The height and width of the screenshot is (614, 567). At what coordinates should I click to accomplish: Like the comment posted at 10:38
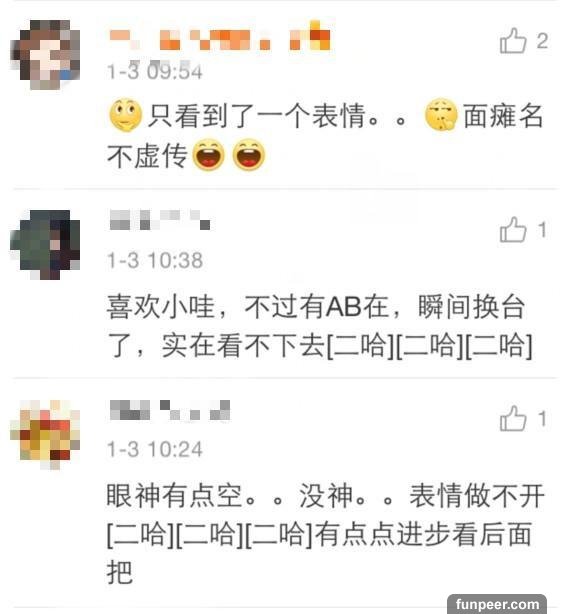[513, 229]
